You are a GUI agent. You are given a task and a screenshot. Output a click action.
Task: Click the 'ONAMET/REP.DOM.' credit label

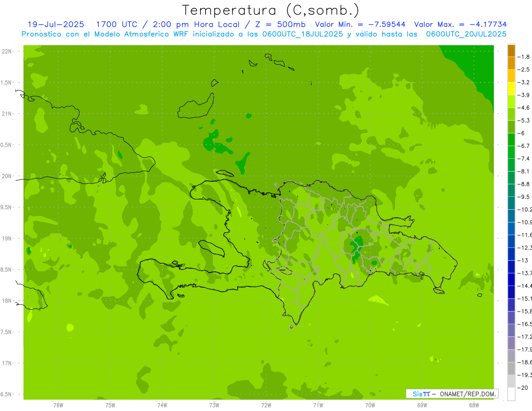[467, 394]
